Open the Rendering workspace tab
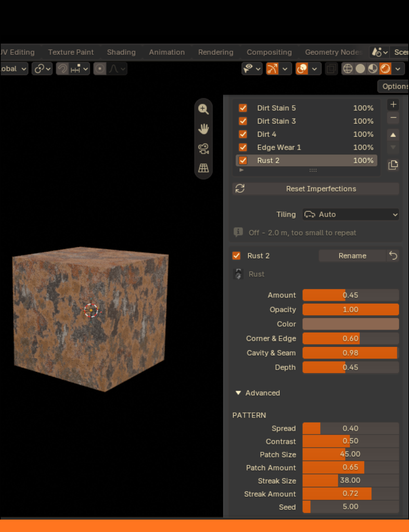 click(216, 52)
